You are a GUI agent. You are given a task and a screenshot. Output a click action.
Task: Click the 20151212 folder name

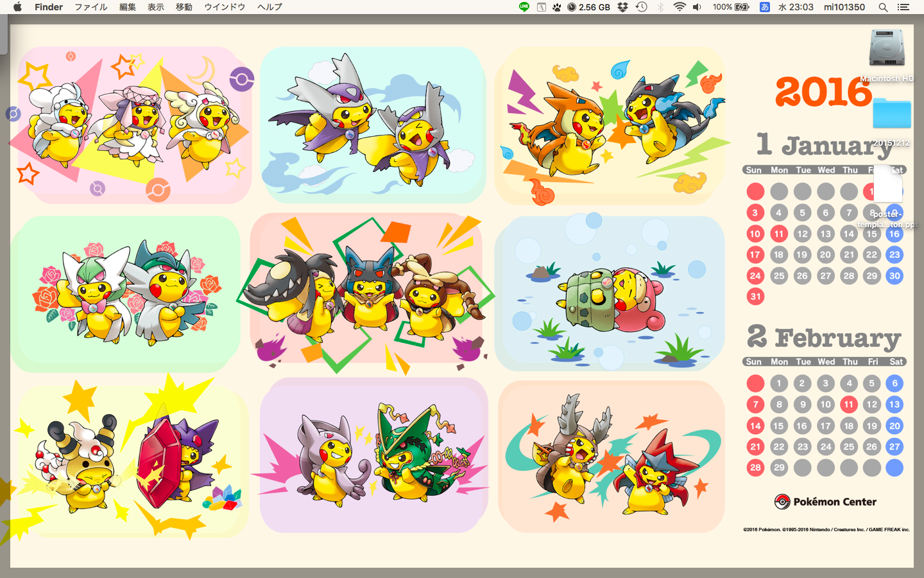click(x=891, y=143)
